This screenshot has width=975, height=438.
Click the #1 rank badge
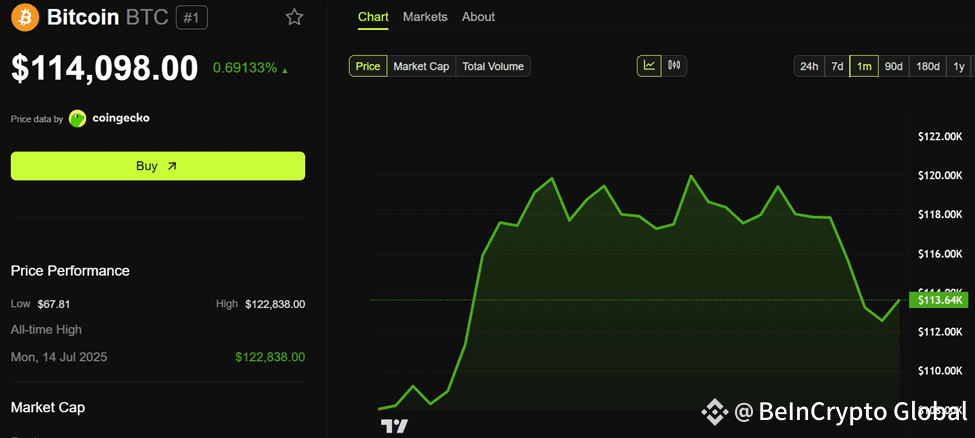point(192,18)
